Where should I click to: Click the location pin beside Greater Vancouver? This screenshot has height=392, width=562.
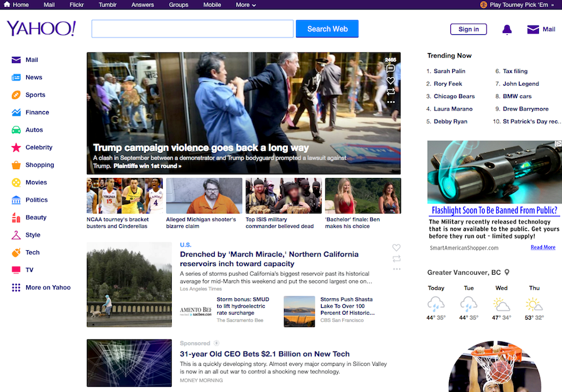coord(507,273)
